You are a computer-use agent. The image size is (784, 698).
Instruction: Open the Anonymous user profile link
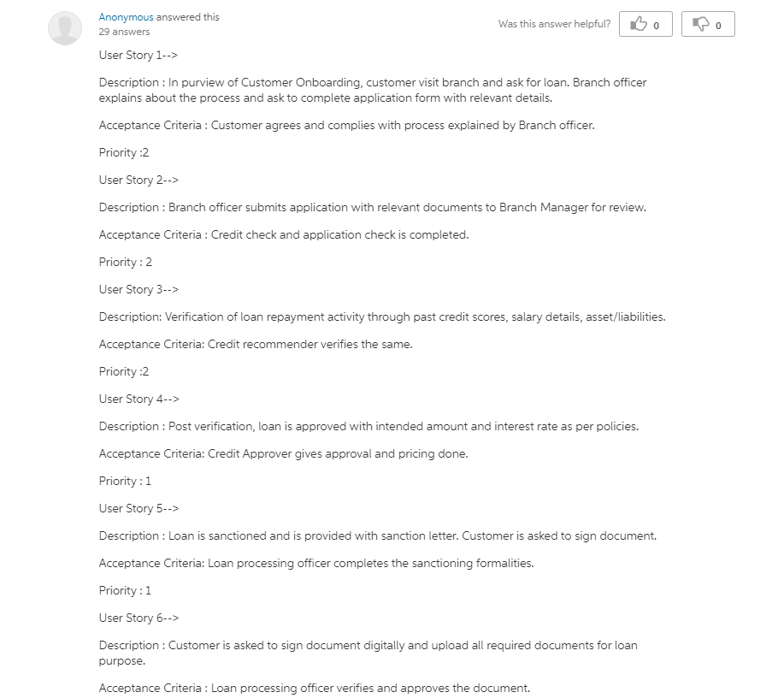126,17
